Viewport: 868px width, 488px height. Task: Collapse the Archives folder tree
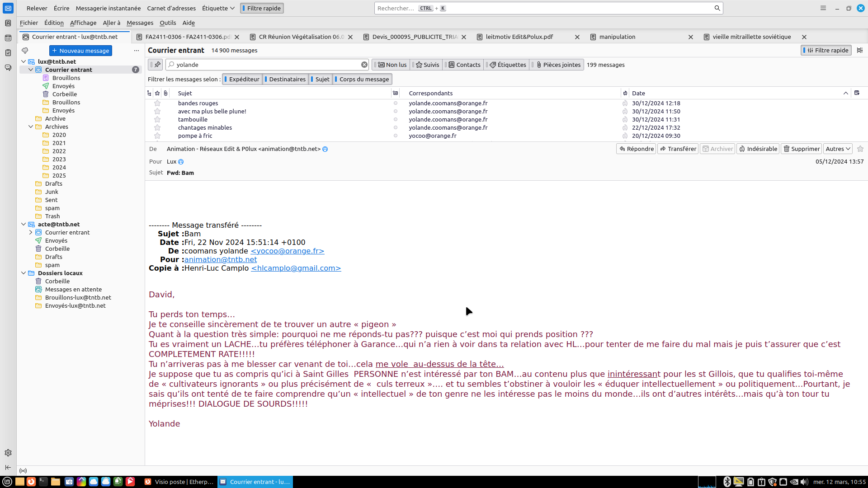pos(31,127)
